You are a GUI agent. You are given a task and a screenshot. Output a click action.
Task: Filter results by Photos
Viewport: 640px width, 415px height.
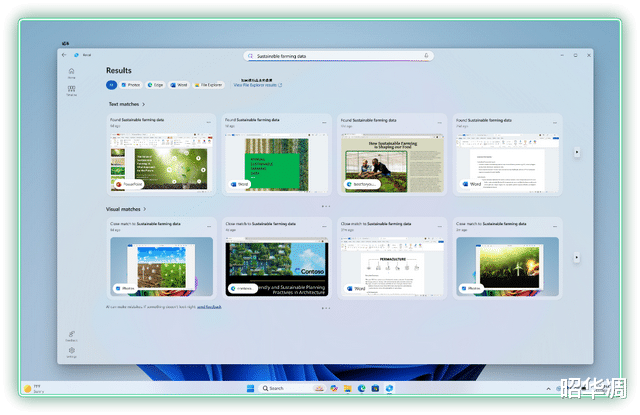[131, 85]
